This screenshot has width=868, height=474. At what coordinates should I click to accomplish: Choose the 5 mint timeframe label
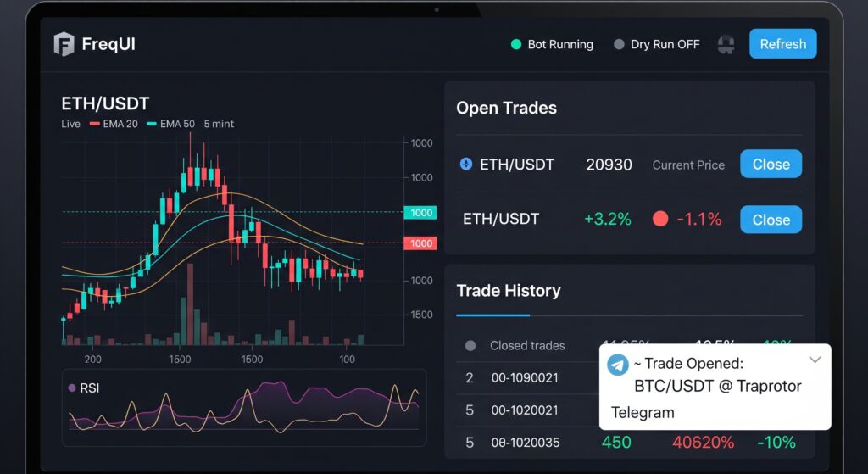click(219, 124)
